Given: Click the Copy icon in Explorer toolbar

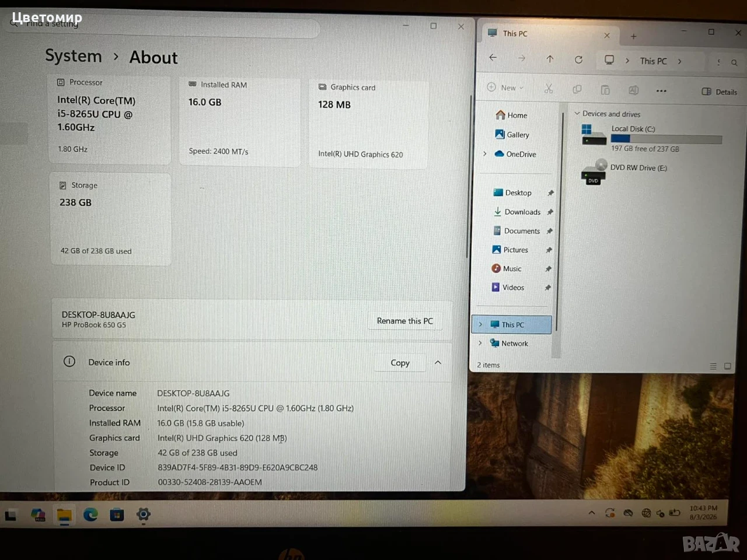Looking at the screenshot, I should click(x=577, y=89).
